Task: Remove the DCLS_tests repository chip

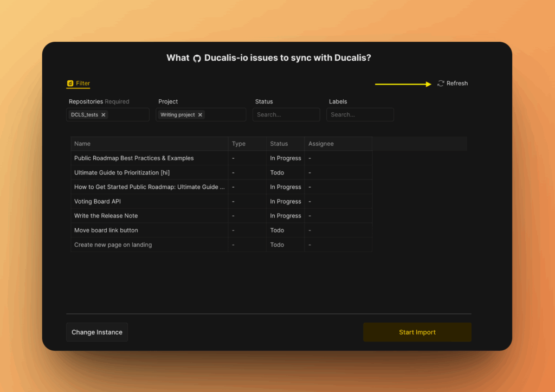Action: [103, 114]
